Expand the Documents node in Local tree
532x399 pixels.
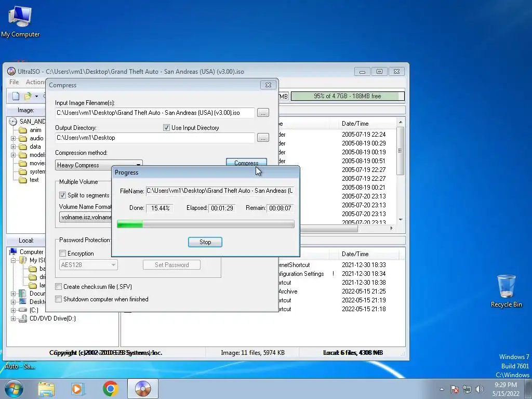pyautogui.click(x=13, y=294)
